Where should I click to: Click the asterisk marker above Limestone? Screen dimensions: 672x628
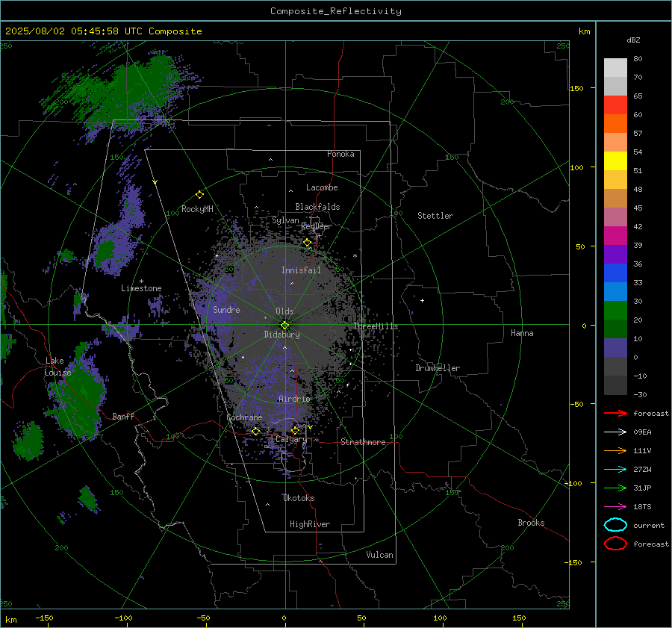[141, 282]
